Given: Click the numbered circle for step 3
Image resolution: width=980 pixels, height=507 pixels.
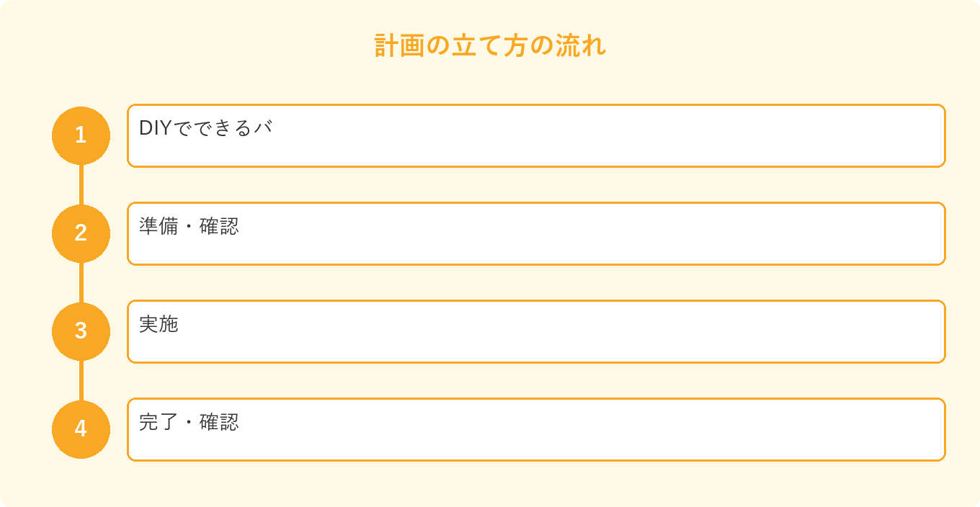Looking at the screenshot, I should [x=81, y=331].
